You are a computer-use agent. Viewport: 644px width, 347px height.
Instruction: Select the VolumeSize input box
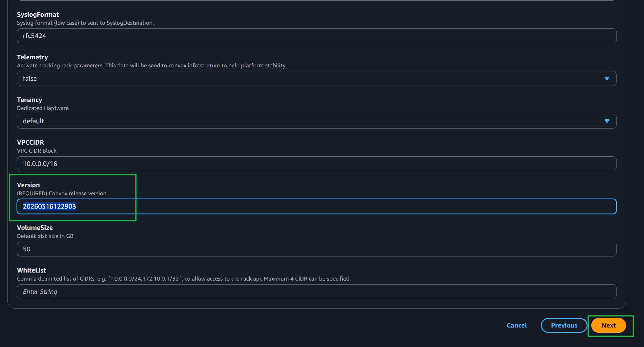(x=316, y=249)
